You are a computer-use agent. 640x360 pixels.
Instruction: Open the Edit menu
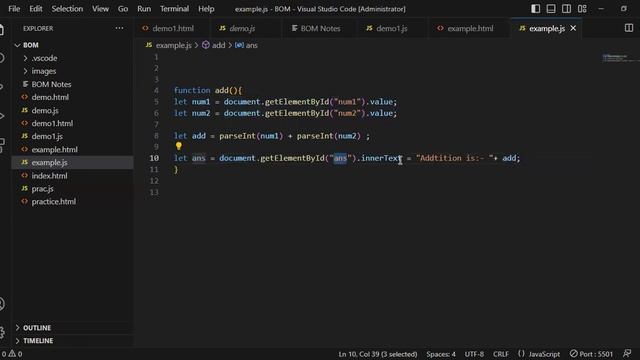(x=36, y=9)
